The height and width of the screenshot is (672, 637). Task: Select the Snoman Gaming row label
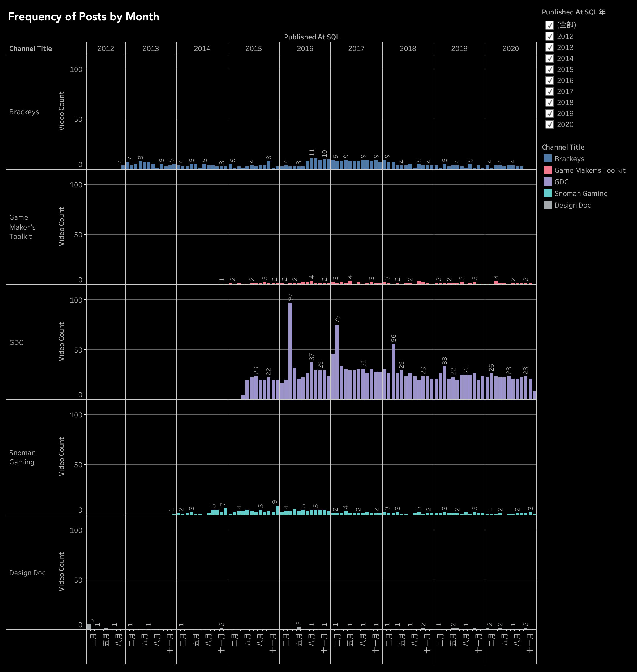coord(22,457)
